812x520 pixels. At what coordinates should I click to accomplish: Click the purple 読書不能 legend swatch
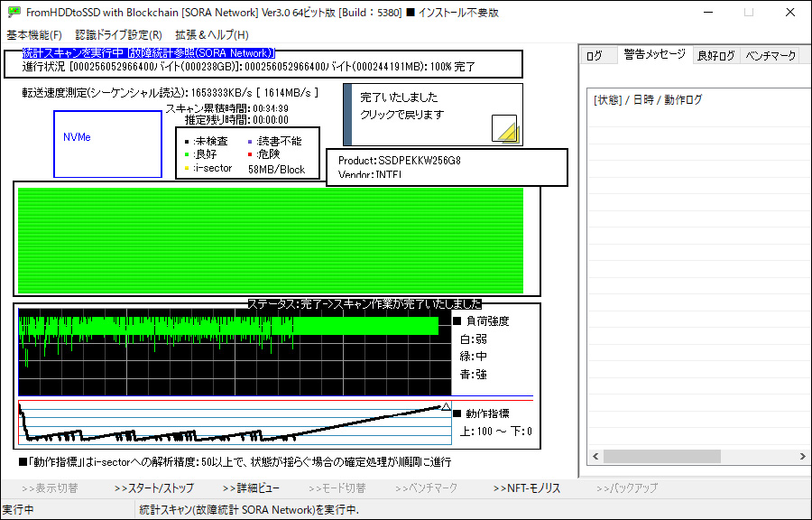pos(250,141)
